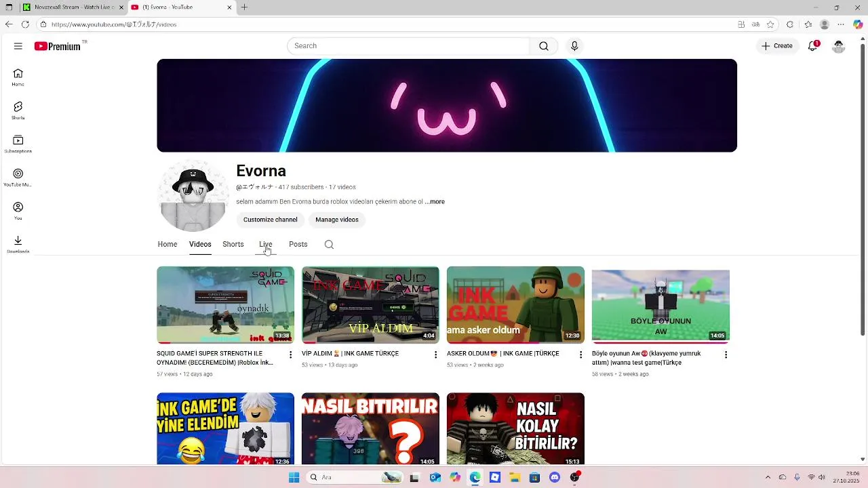Screen dimensions: 868x488
Task: Open the taskbar clock showing 23:06
Action: pos(846,478)
